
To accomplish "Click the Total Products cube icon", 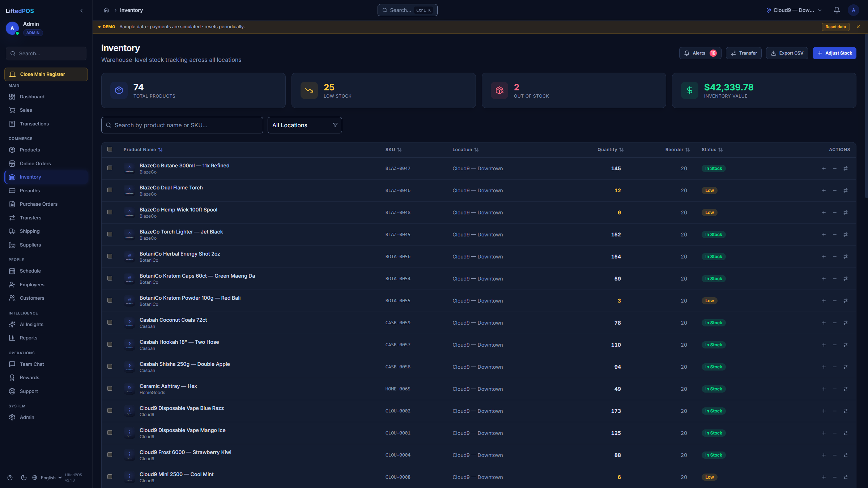I will click(119, 90).
